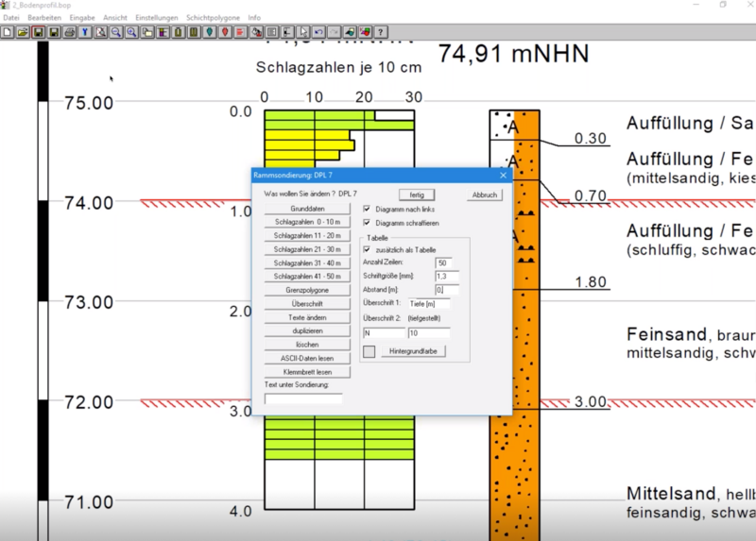Click the 'Anzahl Zeilen' input field
756x541 pixels.
click(x=443, y=262)
